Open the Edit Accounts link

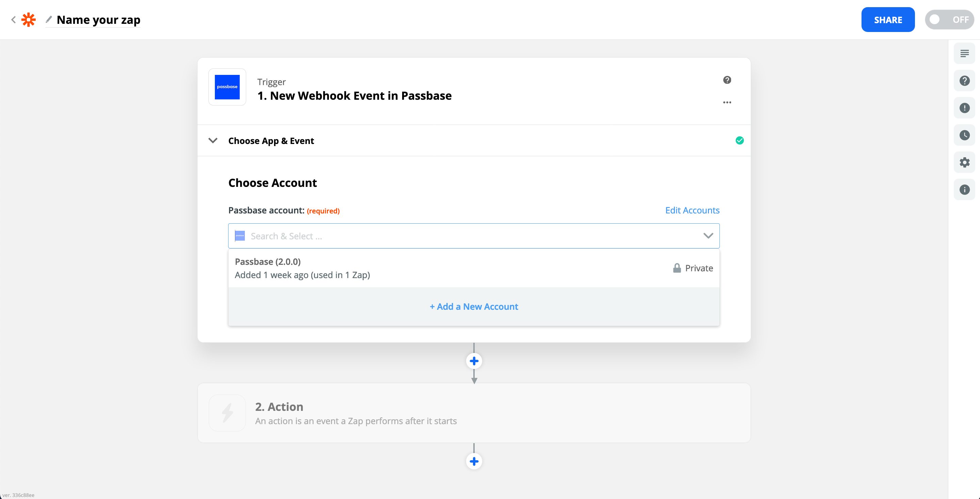click(x=692, y=210)
